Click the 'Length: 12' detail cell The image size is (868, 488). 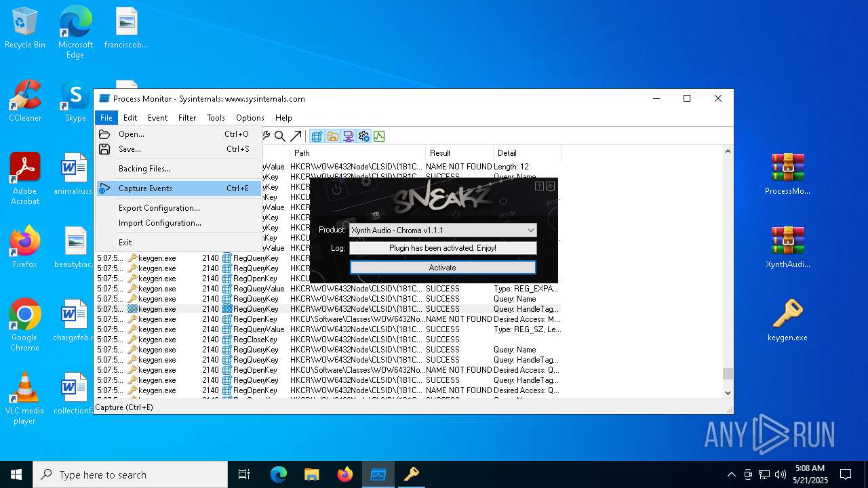point(511,167)
